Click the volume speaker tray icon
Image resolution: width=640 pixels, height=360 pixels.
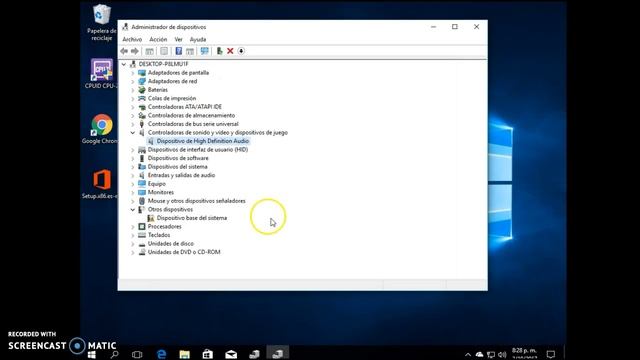502,354
